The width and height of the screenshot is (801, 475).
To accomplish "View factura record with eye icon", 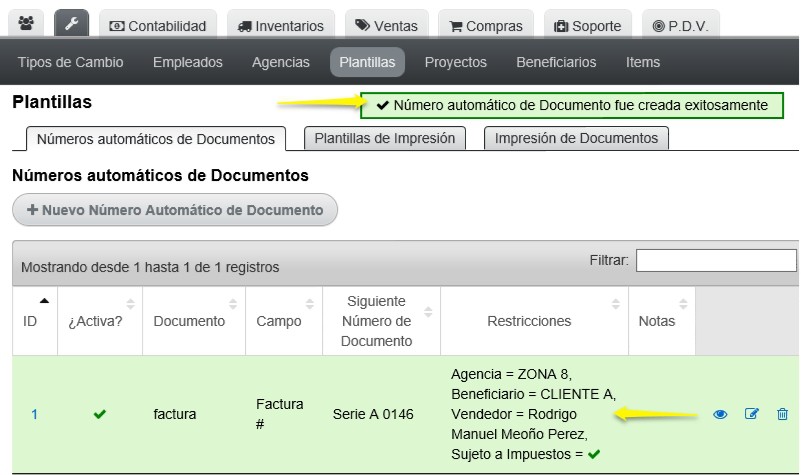I will 720,414.
